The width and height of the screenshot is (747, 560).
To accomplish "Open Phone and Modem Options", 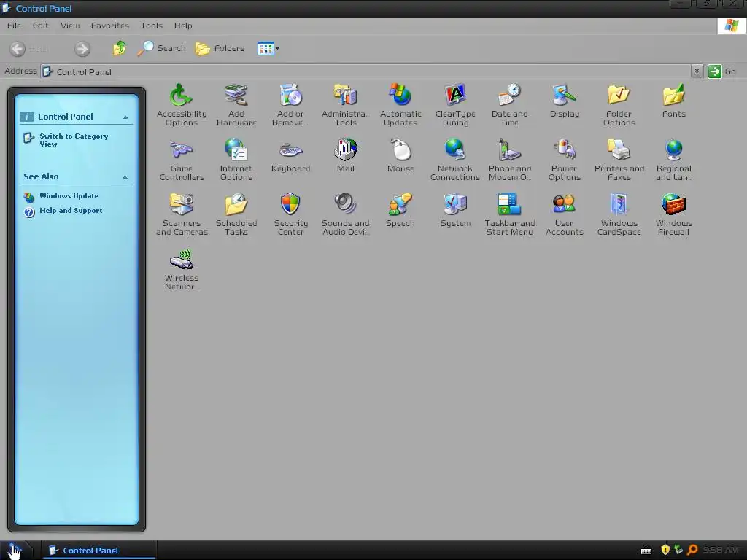I will tap(509, 160).
